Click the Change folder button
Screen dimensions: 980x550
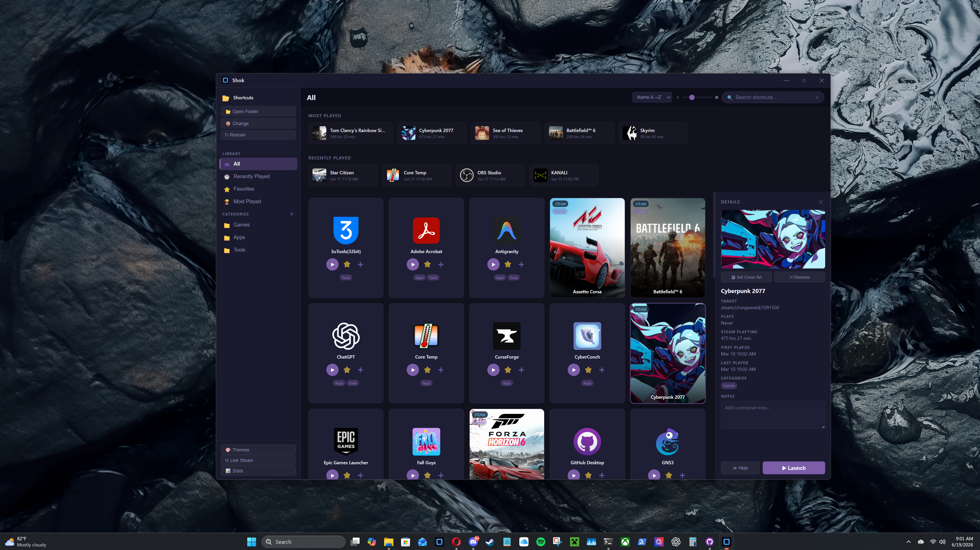258,124
